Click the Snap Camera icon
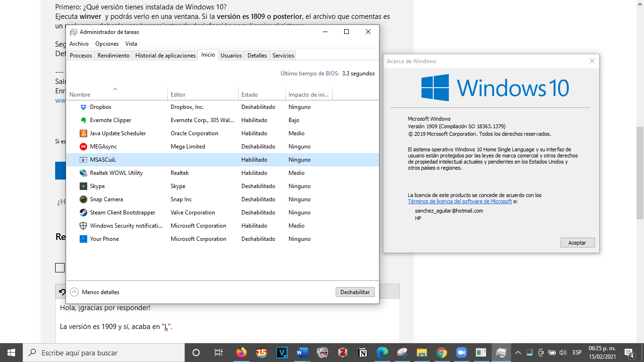Screen dimensions: 644x362 pos(83,199)
